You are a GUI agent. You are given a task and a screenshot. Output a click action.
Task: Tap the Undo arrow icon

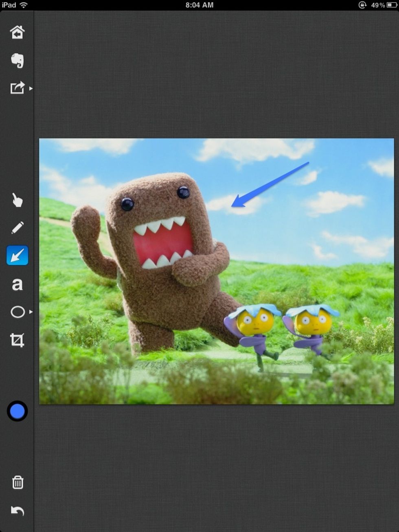(17, 511)
